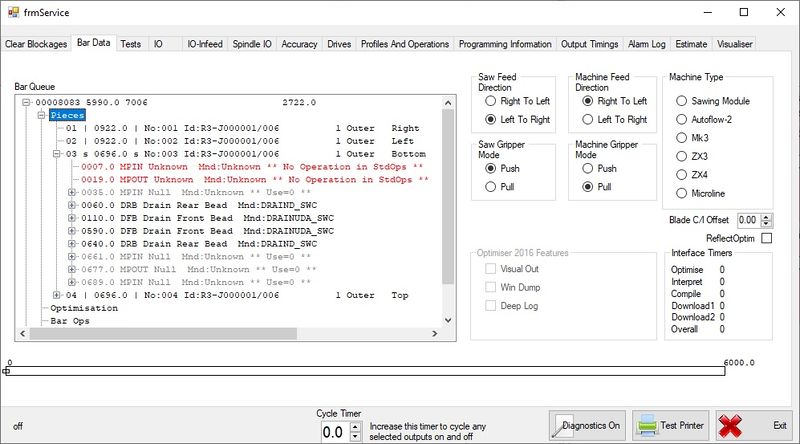Viewport: 800px width, 444px height.
Task: Click Bar Queue scroll down arrow
Action: (x=448, y=320)
